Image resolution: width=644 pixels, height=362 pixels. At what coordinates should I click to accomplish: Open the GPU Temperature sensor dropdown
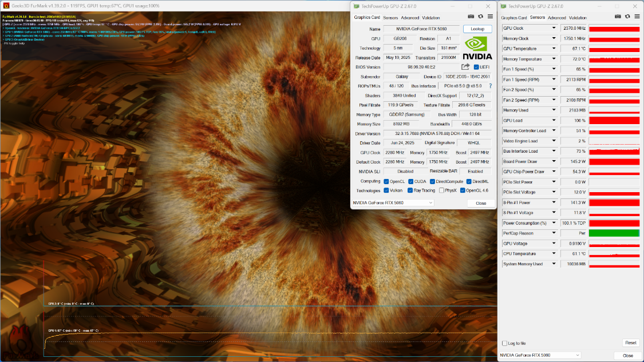pos(554,49)
